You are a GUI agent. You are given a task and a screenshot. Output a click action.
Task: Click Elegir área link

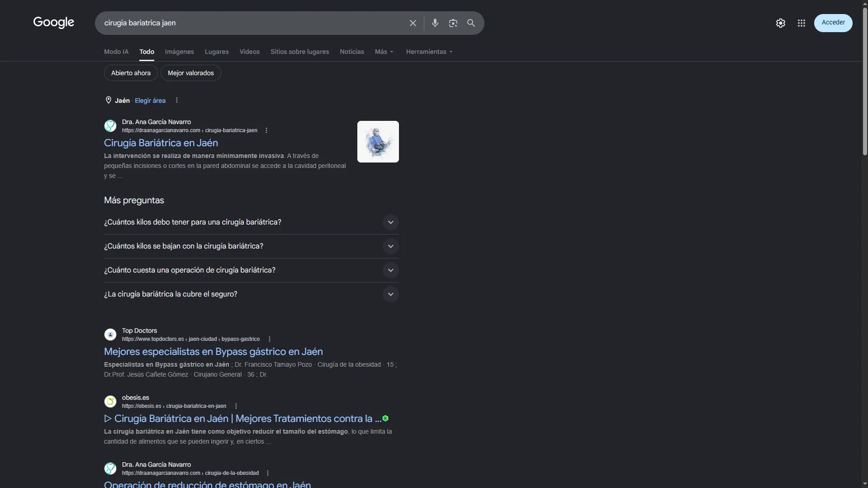(x=150, y=100)
